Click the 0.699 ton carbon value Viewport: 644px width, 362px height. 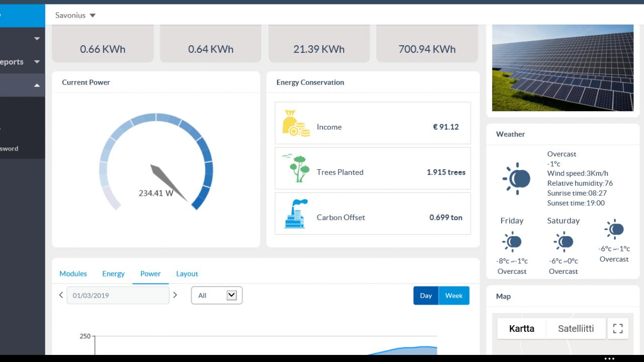(x=446, y=218)
